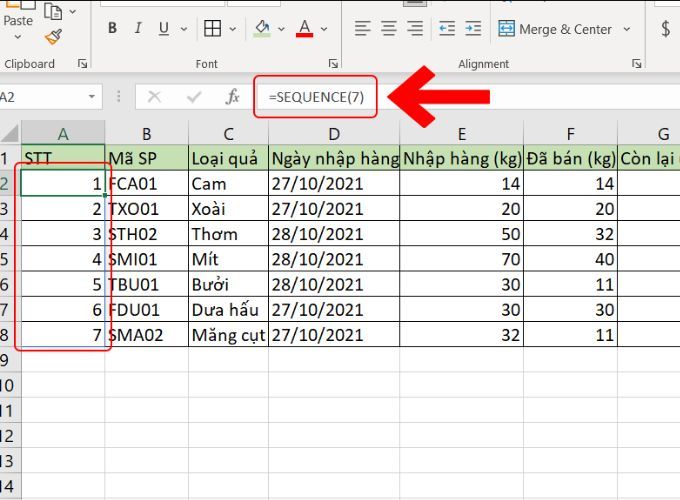680x500 pixels.
Task: Toggle Italic formatting
Action: tap(138, 28)
